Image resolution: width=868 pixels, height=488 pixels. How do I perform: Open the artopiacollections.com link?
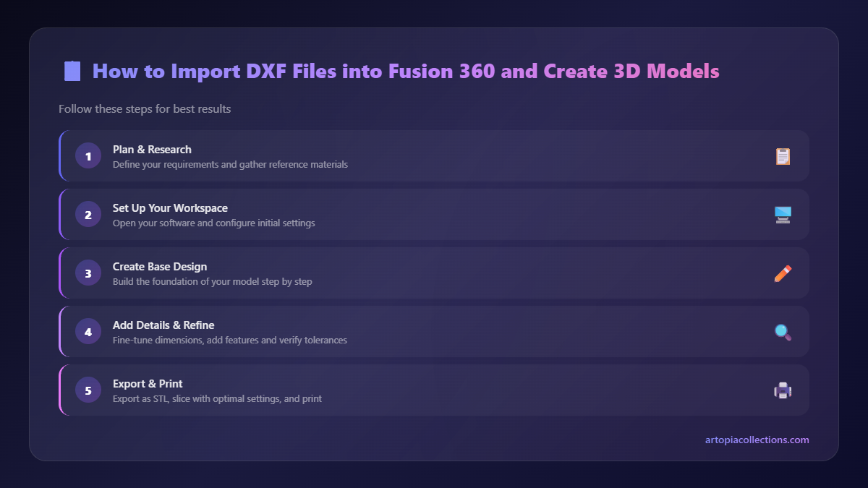pos(757,440)
